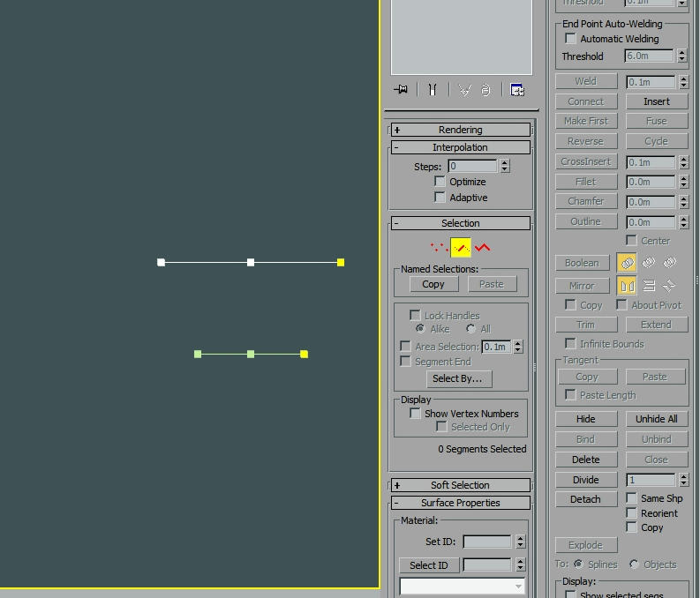Click Unhide All button
The height and width of the screenshot is (598, 700).
pos(657,419)
